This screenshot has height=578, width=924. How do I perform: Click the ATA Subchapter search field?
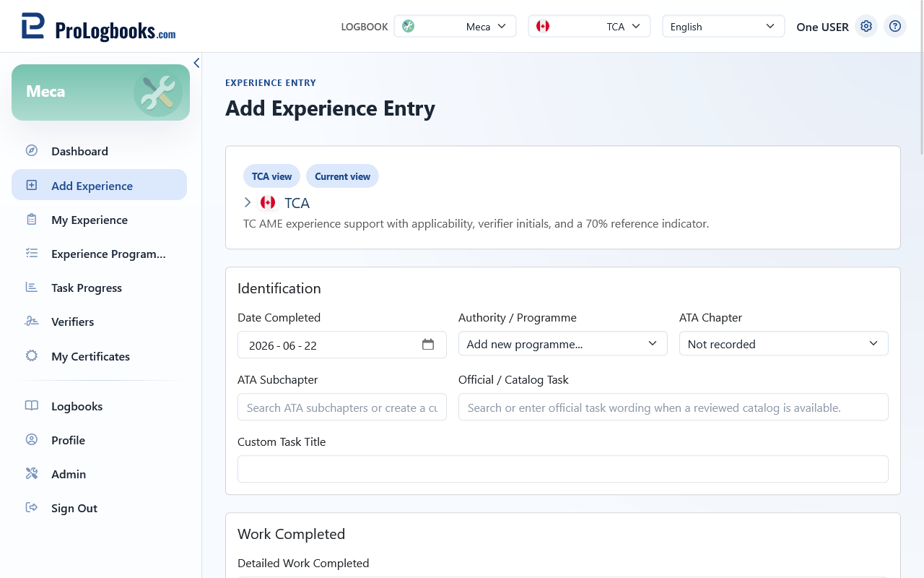[342, 407]
